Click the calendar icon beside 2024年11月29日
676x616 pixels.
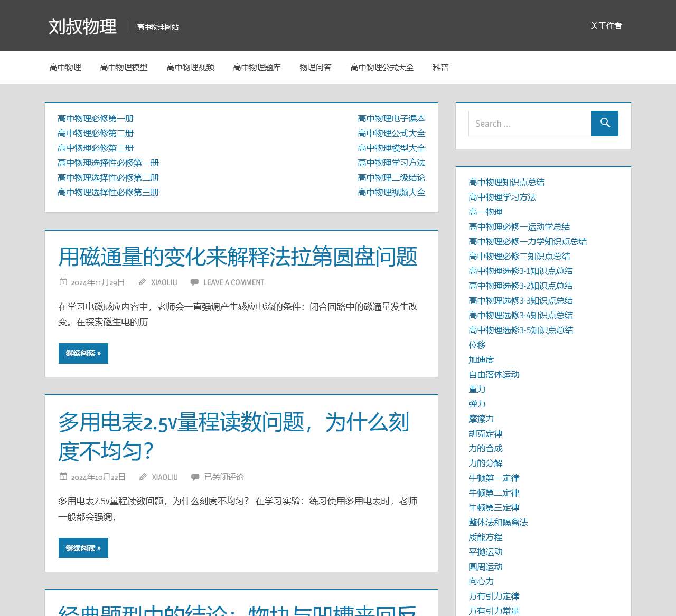click(x=62, y=282)
